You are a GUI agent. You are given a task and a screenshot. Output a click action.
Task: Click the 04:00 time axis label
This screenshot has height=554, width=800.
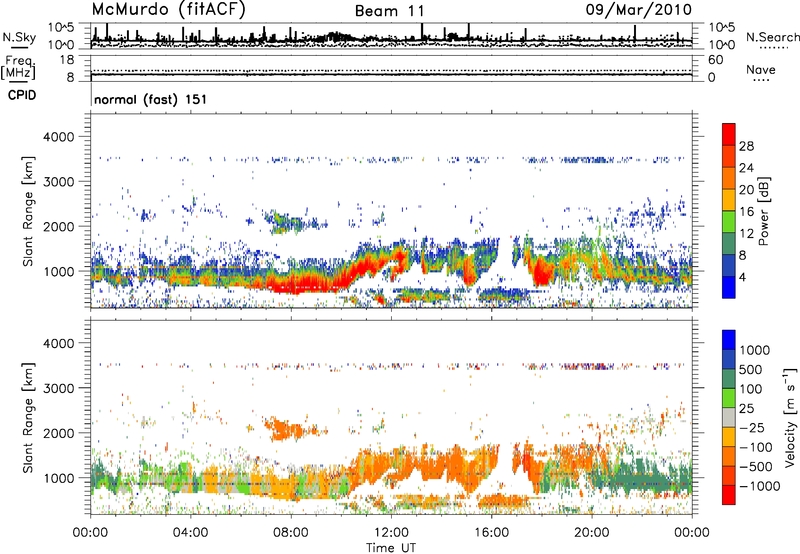pyautogui.click(x=191, y=533)
